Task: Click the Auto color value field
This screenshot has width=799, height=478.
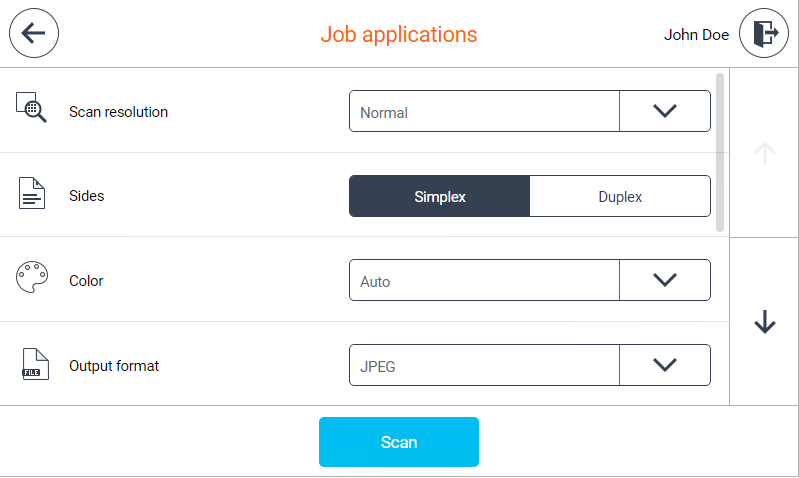Action: 484,281
